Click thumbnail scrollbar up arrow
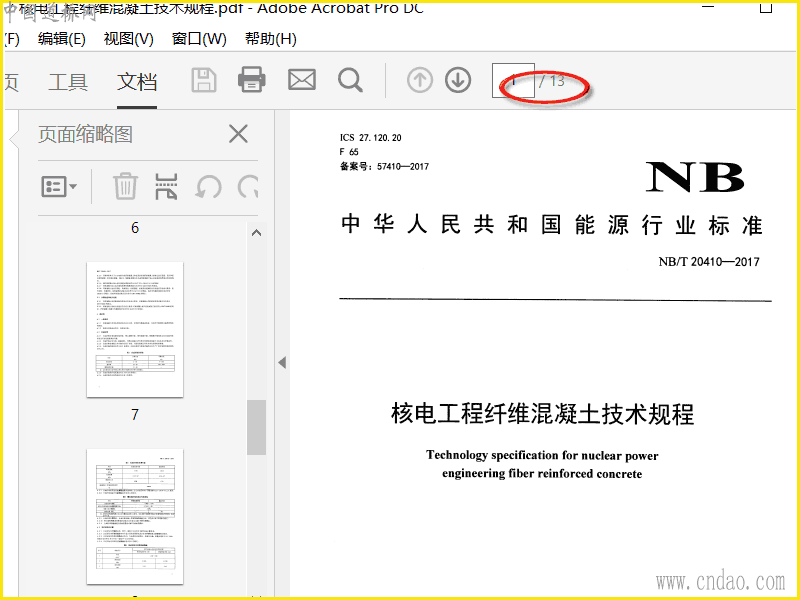Image resolution: width=800 pixels, height=600 pixels. point(257,233)
